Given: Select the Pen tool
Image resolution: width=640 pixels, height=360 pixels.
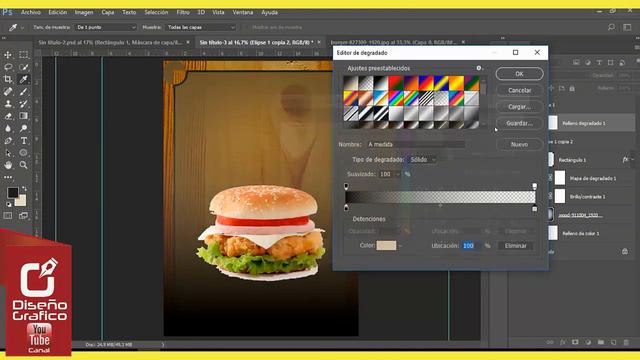Looking at the screenshot, I should [x=8, y=141].
